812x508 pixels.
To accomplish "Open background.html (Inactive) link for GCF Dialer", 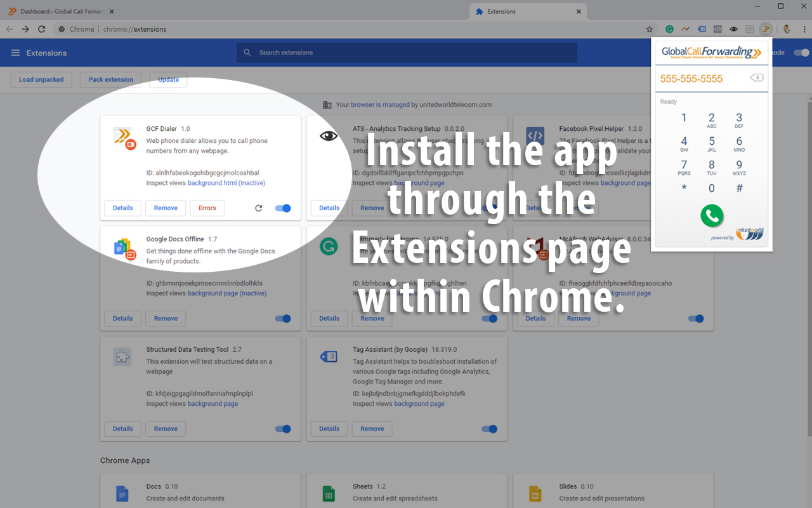I will point(226,183).
